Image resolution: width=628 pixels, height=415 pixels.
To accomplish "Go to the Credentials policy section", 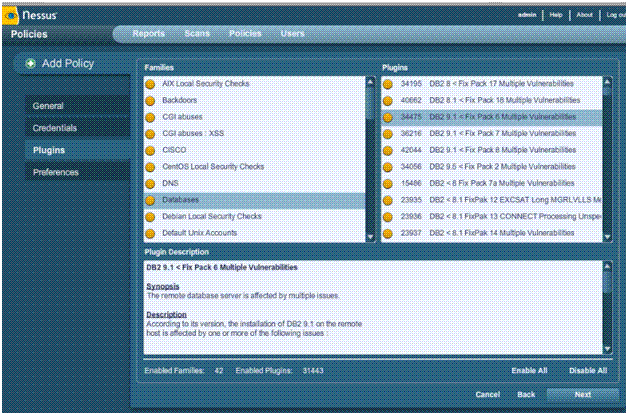I will [x=78, y=128].
